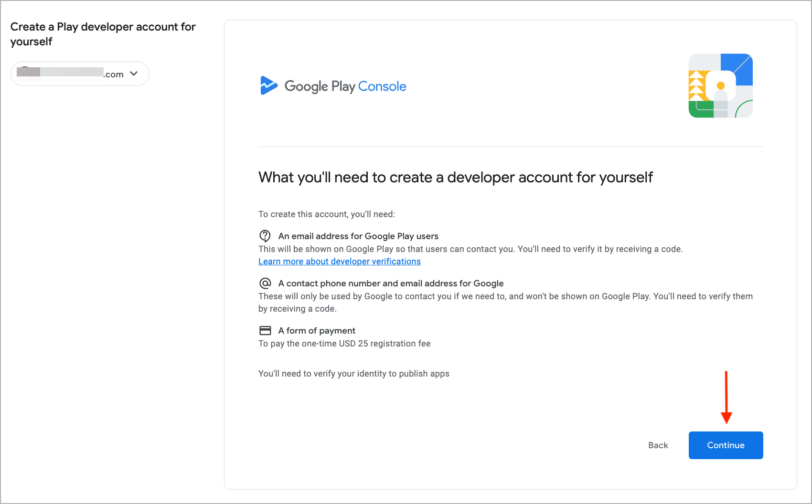This screenshot has height=504, width=812.
Task: Select 'An email address for Google Play users' text
Action: (x=358, y=236)
